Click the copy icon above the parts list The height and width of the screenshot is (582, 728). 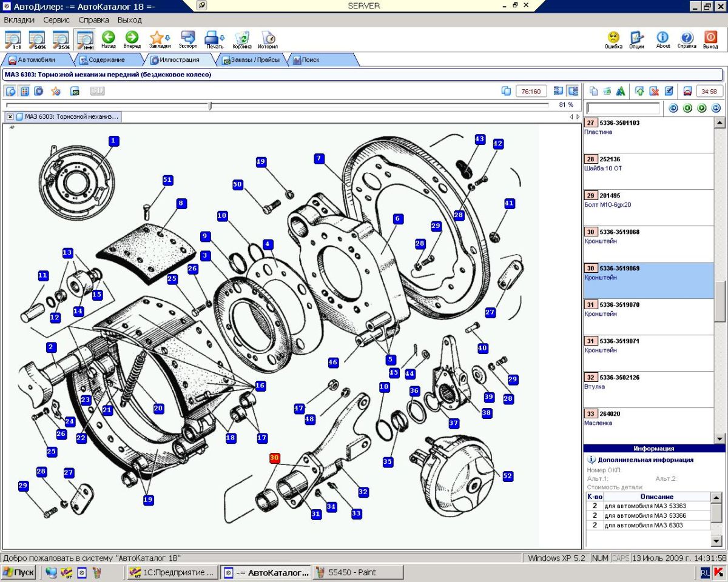coord(594,91)
